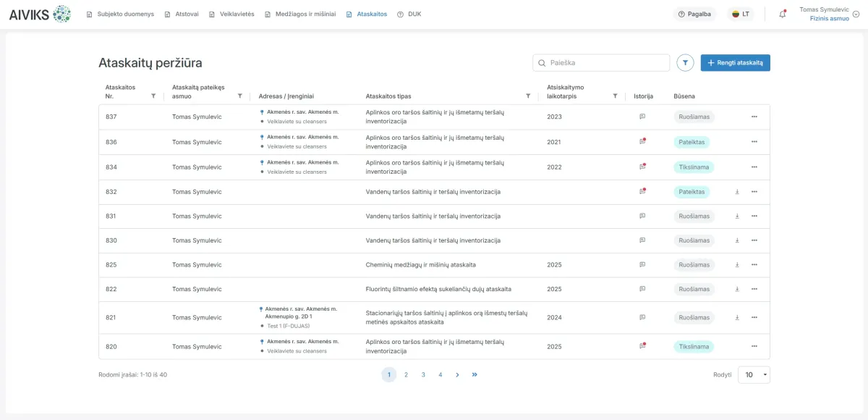Open the three-dots menu for report 837
Viewport: 868px width, 420px height.
[754, 117]
